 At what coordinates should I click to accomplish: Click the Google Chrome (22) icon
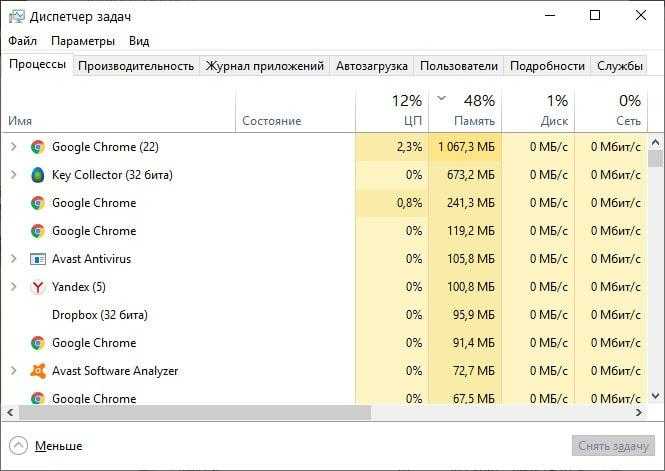[37, 147]
